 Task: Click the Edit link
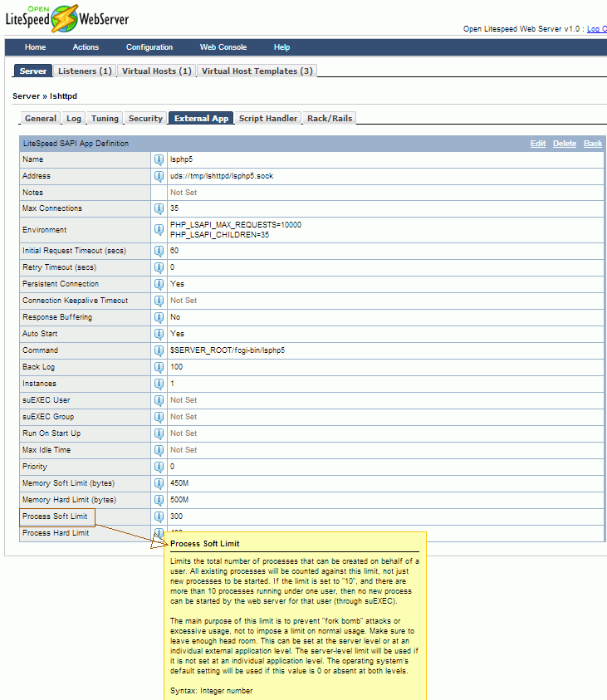[x=538, y=144]
